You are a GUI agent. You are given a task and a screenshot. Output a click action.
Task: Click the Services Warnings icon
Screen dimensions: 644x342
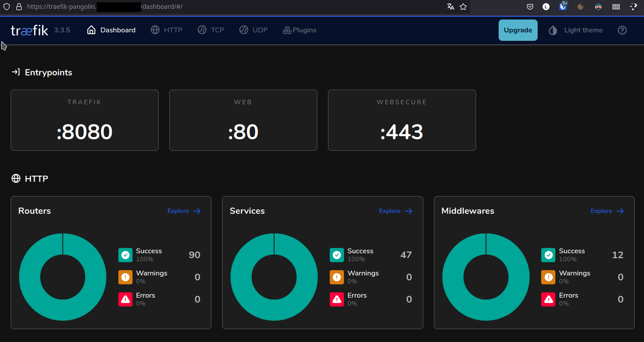(x=337, y=277)
